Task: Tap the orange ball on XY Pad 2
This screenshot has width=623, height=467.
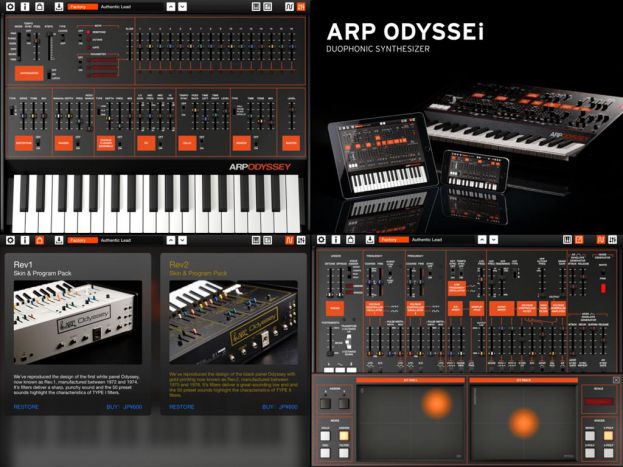Action: pyautogui.click(x=523, y=422)
